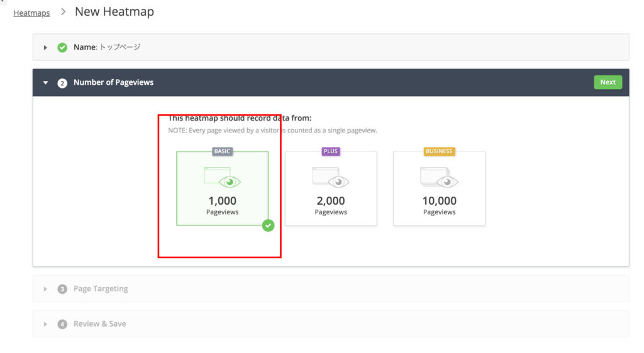
Task: Click the step 4 circle beside Review & Save
Action: tap(62, 324)
